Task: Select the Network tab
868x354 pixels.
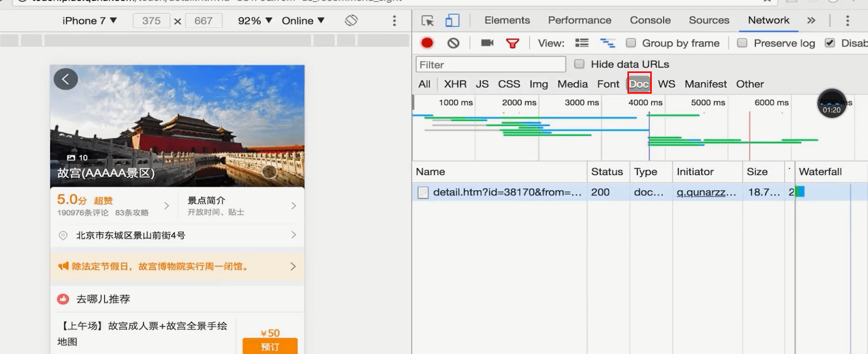Action: (x=769, y=20)
